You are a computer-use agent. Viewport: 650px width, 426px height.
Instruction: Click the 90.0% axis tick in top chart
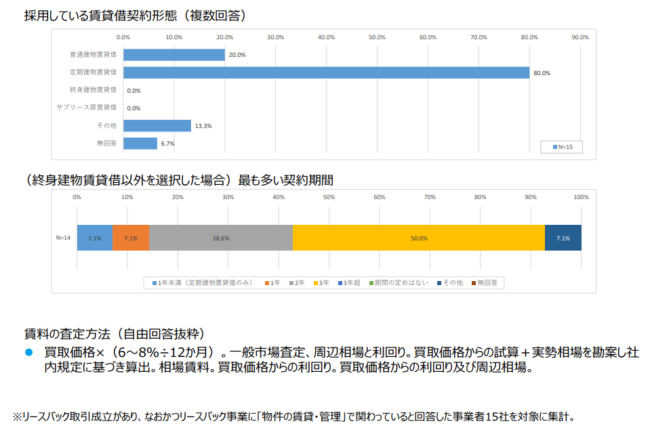580,37
